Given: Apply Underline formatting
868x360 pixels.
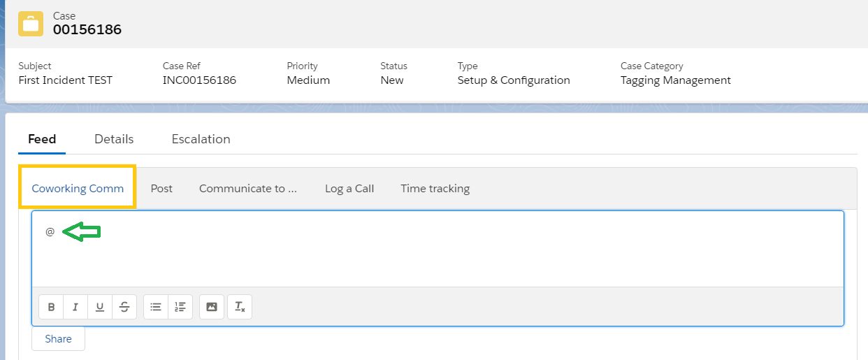Looking at the screenshot, I should (100, 307).
